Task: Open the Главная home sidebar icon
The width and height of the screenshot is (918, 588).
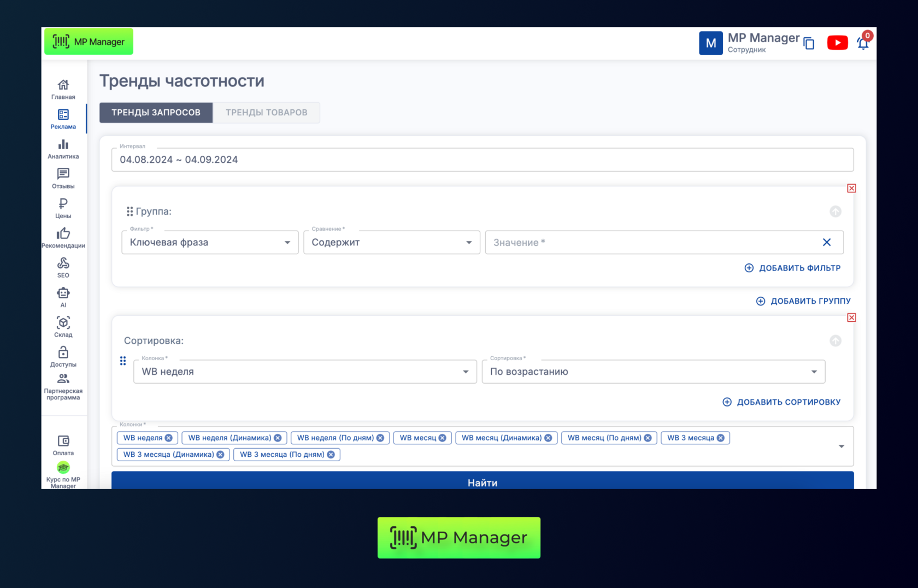Action: 63,89
